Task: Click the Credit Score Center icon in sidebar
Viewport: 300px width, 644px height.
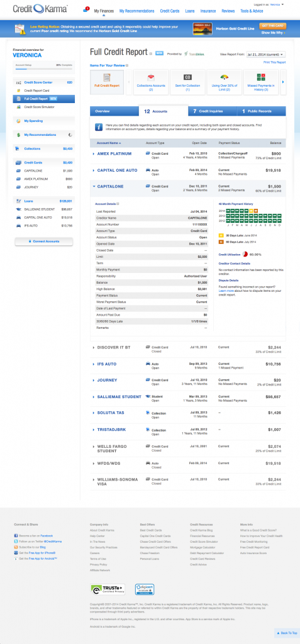Action: click(x=18, y=82)
